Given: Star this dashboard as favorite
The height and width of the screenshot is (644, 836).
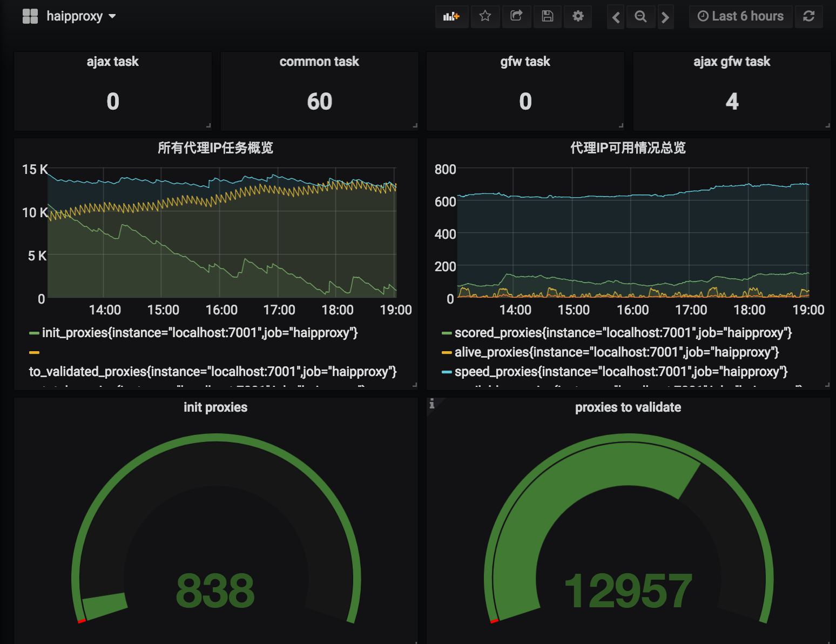Looking at the screenshot, I should (485, 16).
